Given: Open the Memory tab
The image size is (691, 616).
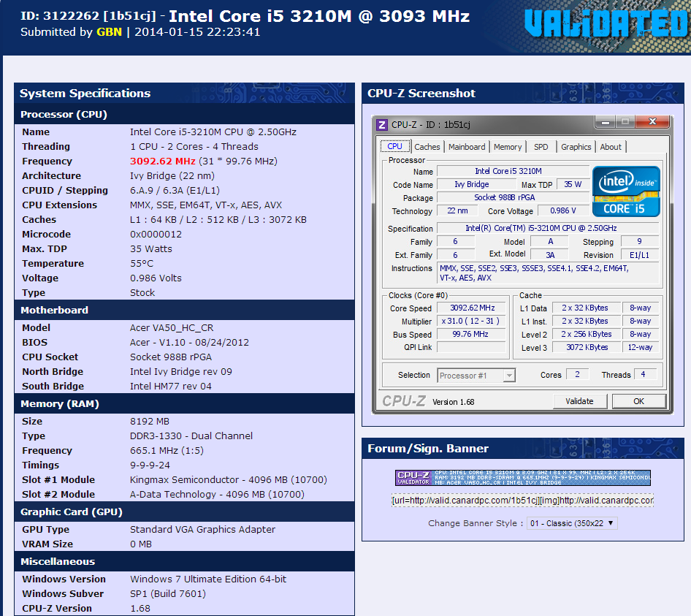Looking at the screenshot, I should pos(508,147).
